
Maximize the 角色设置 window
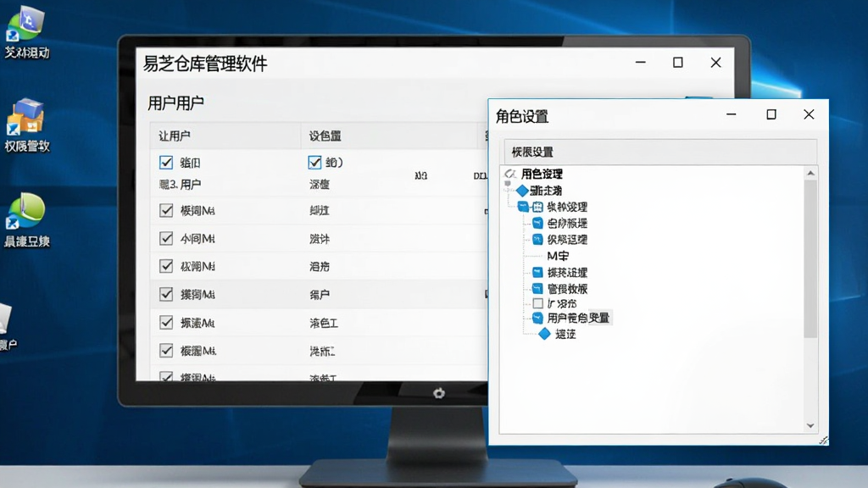[771, 114]
